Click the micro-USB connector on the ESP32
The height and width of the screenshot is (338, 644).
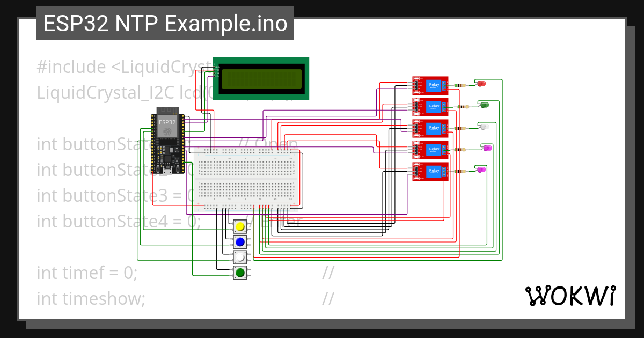(168, 172)
